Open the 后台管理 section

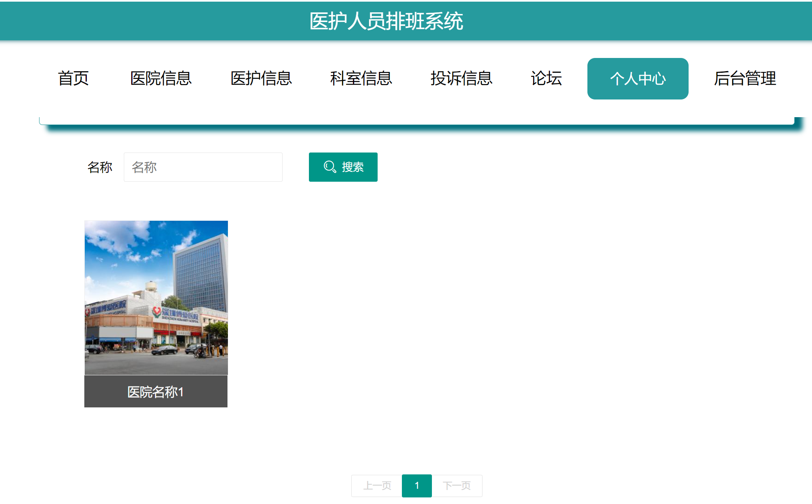(745, 79)
